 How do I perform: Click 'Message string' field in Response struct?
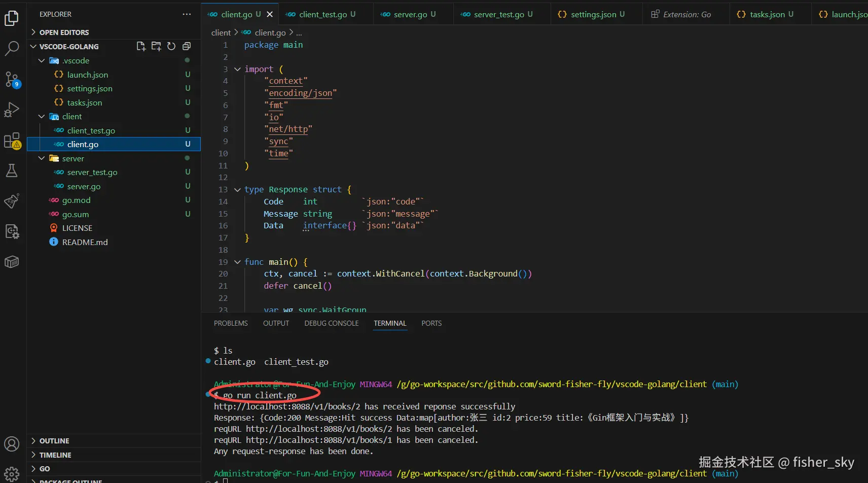[298, 214]
